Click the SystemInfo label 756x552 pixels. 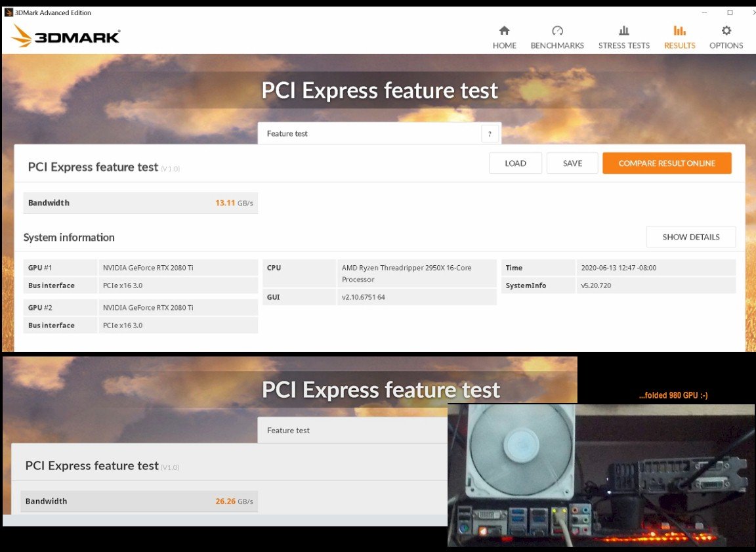[526, 286]
